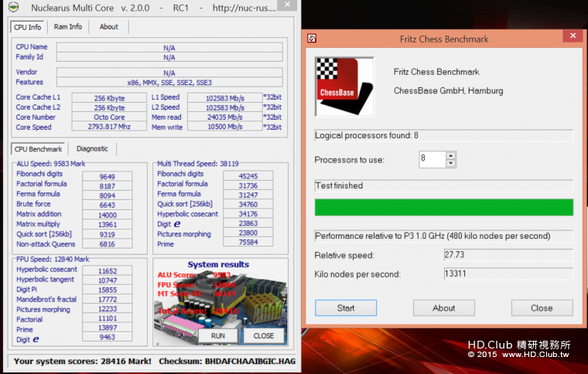Increase processors to use with up arrow
This screenshot has width=588, height=374.
pos(451,155)
